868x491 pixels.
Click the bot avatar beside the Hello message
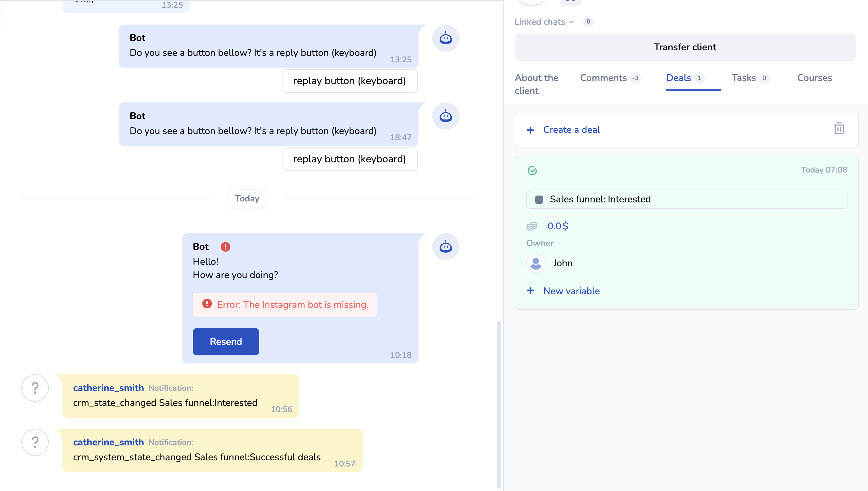pos(445,247)
